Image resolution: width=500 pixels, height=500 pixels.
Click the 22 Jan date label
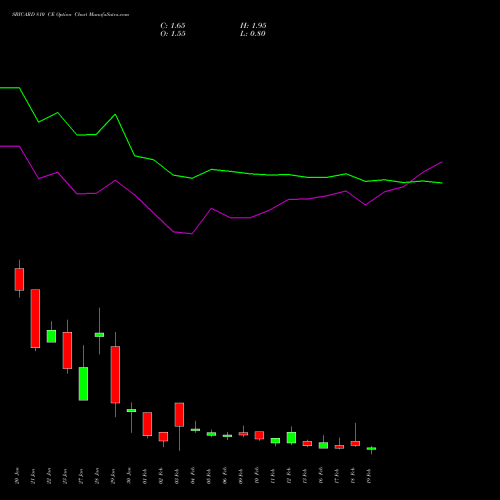pos(49,476)
